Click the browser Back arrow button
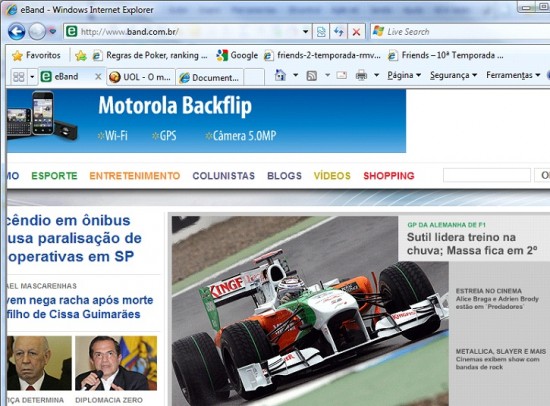The width and height of the screenshot is (550, 406). [x=16, y=32]
